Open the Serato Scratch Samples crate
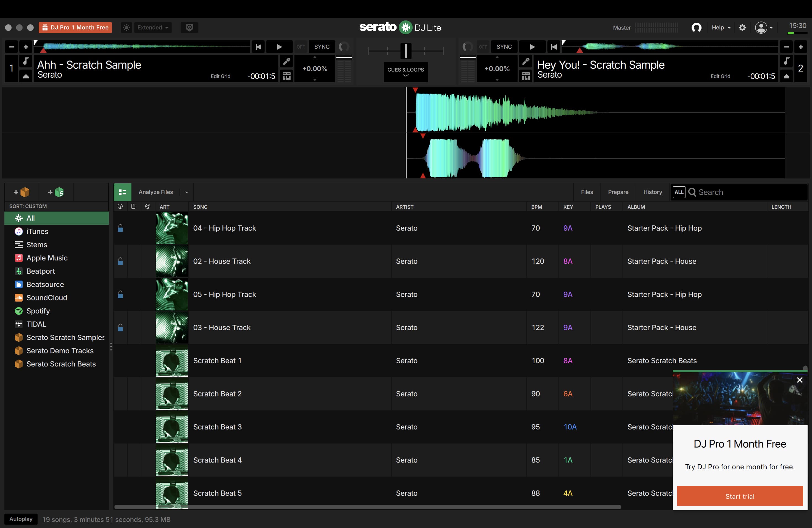This screenshot has width=812, height=528. coord(65,337)
